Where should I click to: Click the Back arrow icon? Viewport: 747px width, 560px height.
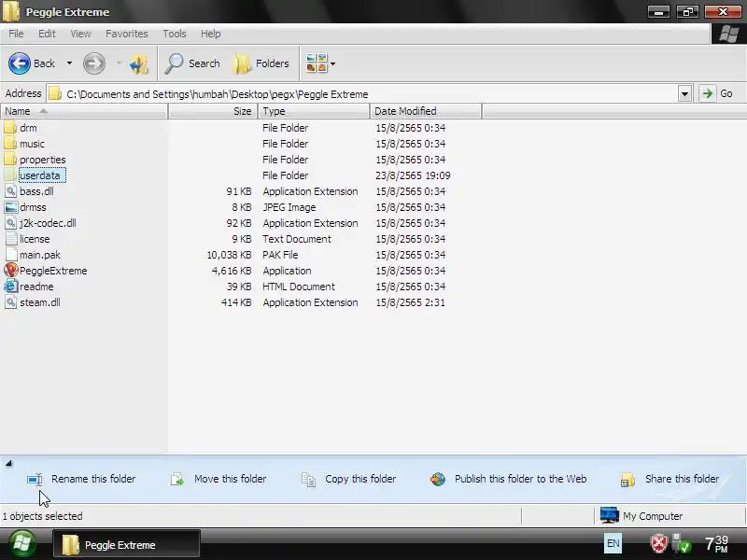(x=19, y=63)
